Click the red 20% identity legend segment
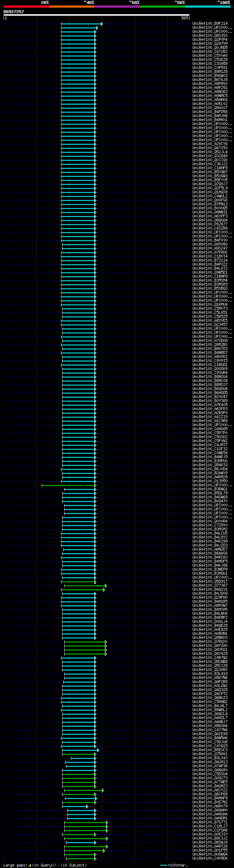Viewport: 234px width, 868px height. click(x=26, y=7)
